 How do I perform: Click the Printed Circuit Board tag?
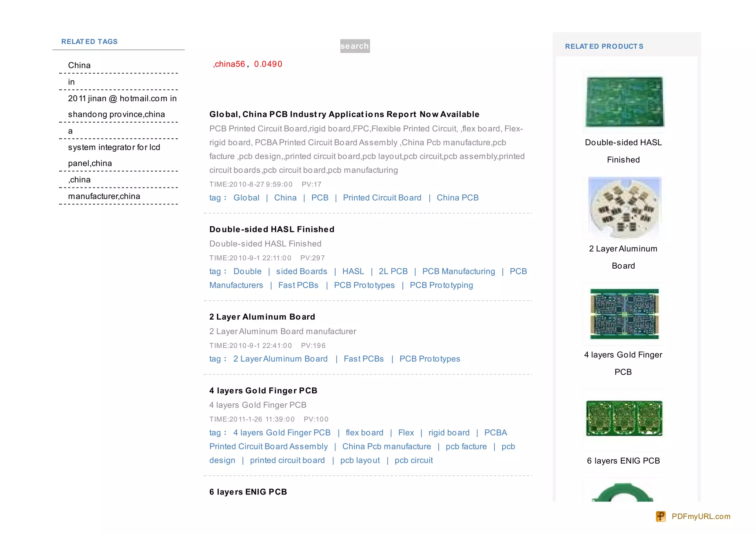(382, 198)
